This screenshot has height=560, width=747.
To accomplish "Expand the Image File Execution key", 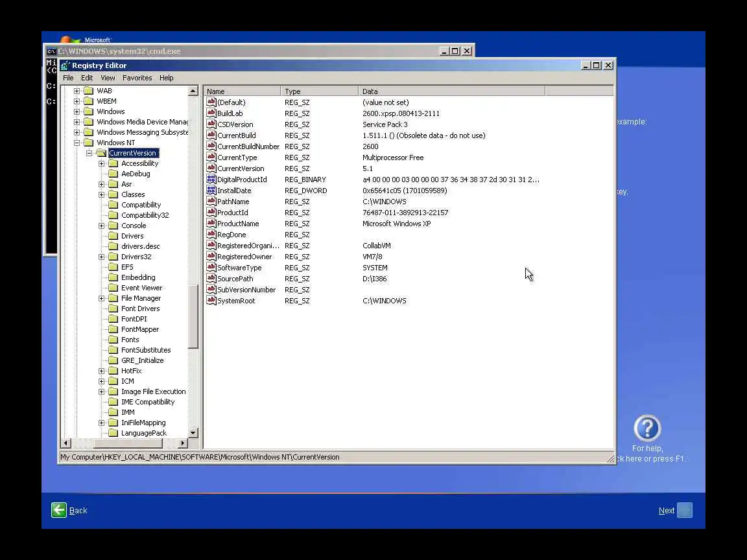I will [101, 391].
